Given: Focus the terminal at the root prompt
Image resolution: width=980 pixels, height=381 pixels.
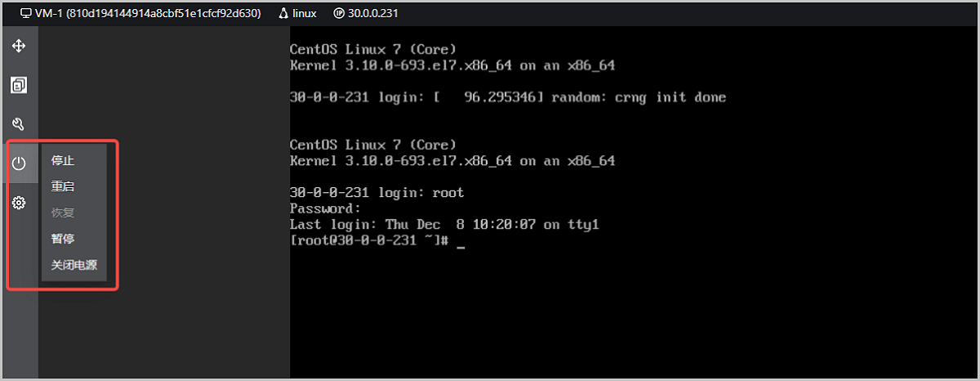Looking at the screenshot, I should 461,241.
